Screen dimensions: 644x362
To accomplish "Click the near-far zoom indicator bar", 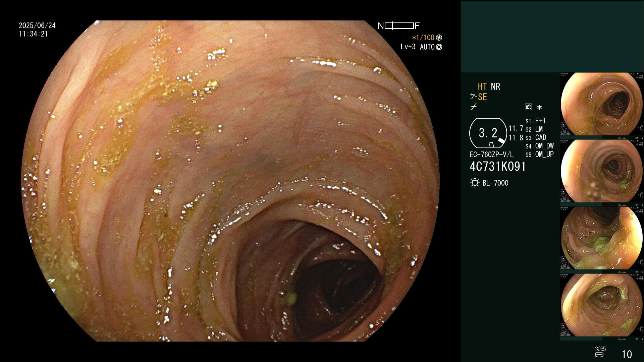I will point(399,25).
